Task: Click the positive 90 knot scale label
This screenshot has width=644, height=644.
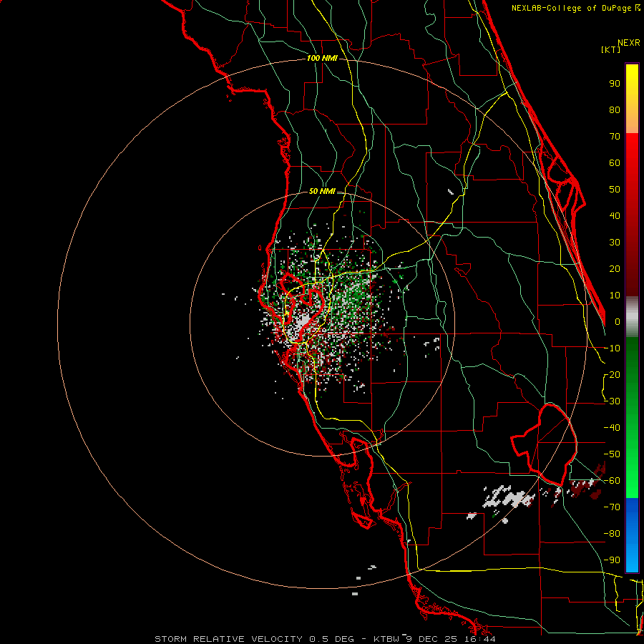Action: 615,84
